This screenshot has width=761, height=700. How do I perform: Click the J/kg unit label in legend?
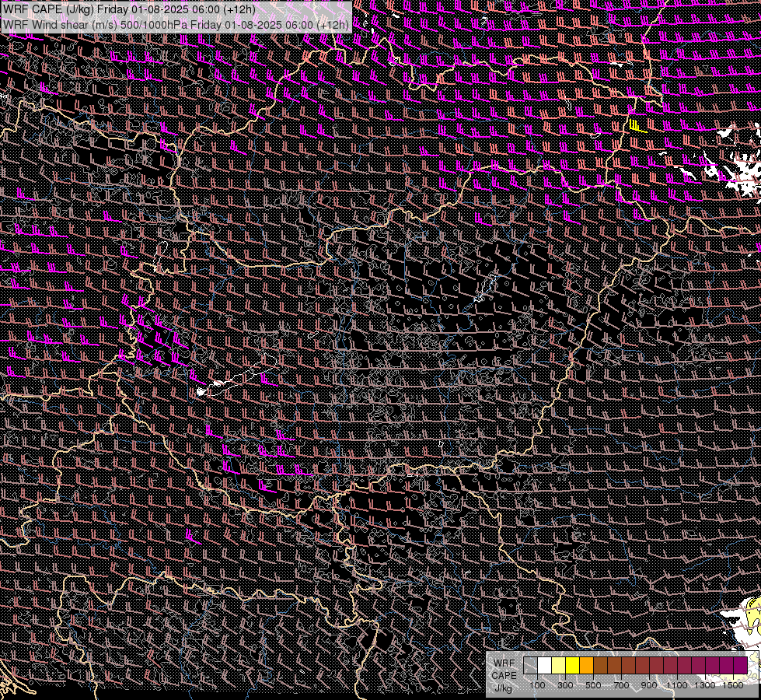[x=504, y=688]
